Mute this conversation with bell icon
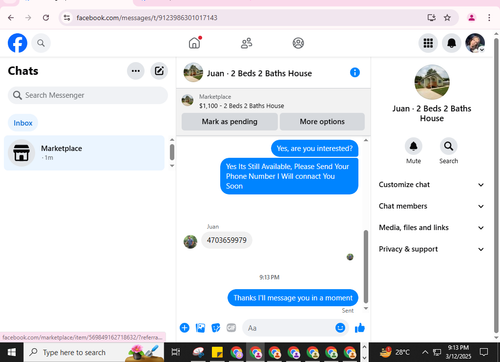 coord(413,146)
